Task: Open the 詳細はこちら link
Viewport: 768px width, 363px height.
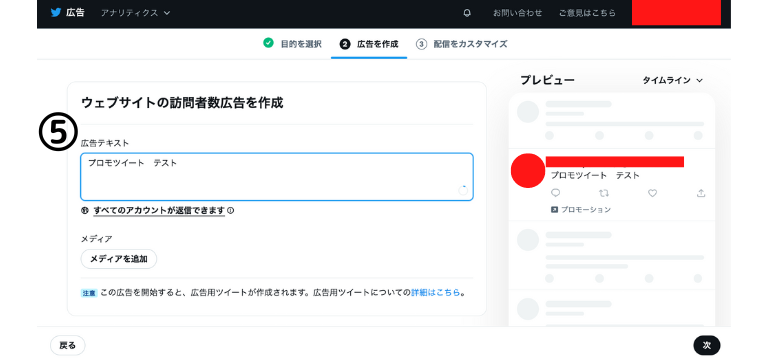Action: 435,292
